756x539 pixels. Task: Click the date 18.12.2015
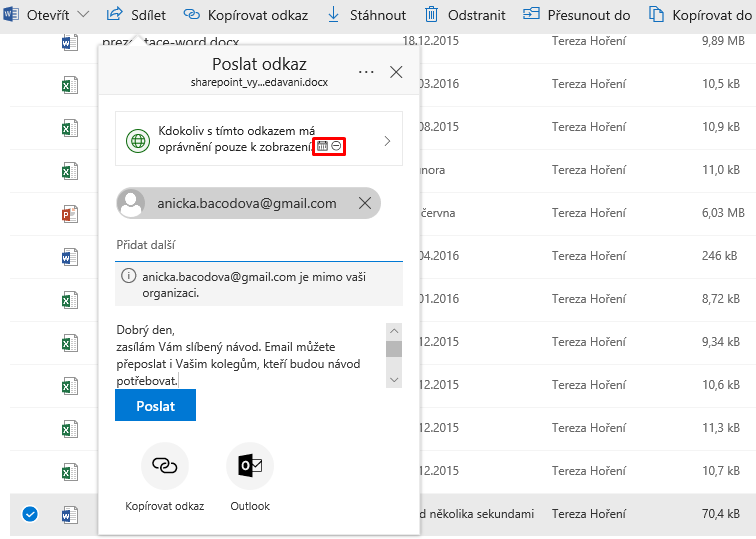431,41
